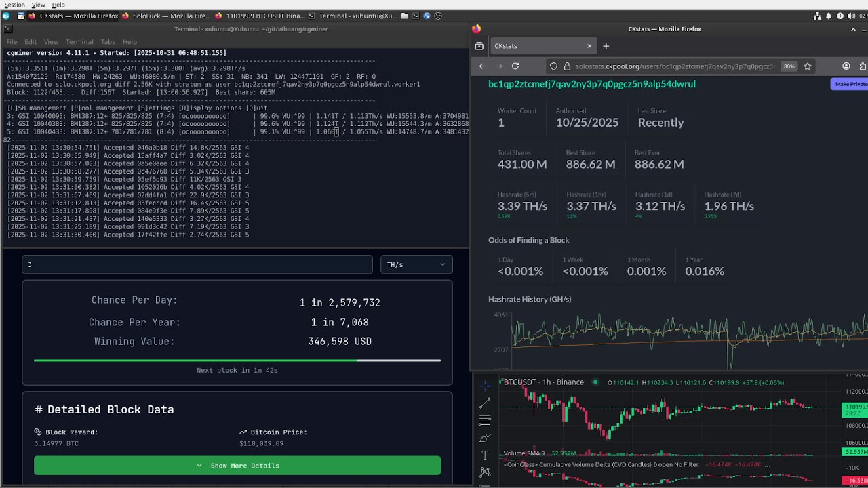Screen dimensions: 868x488
Task: Open the power manager tray icon
Action: pos(840,16)
